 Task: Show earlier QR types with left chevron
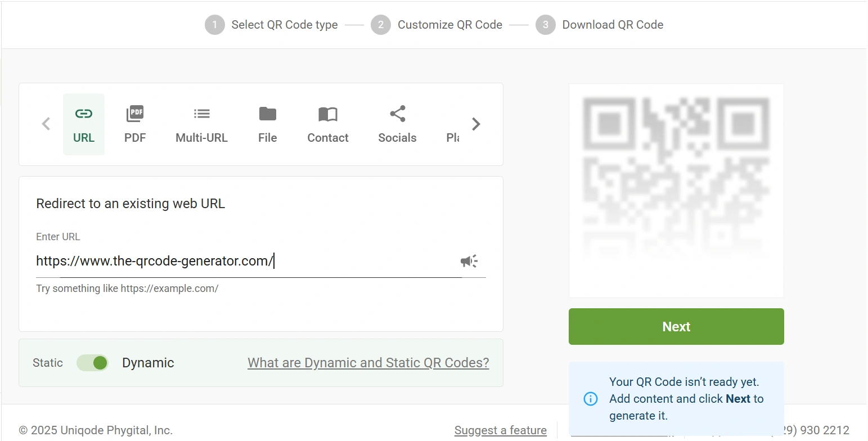click(46, 124)
